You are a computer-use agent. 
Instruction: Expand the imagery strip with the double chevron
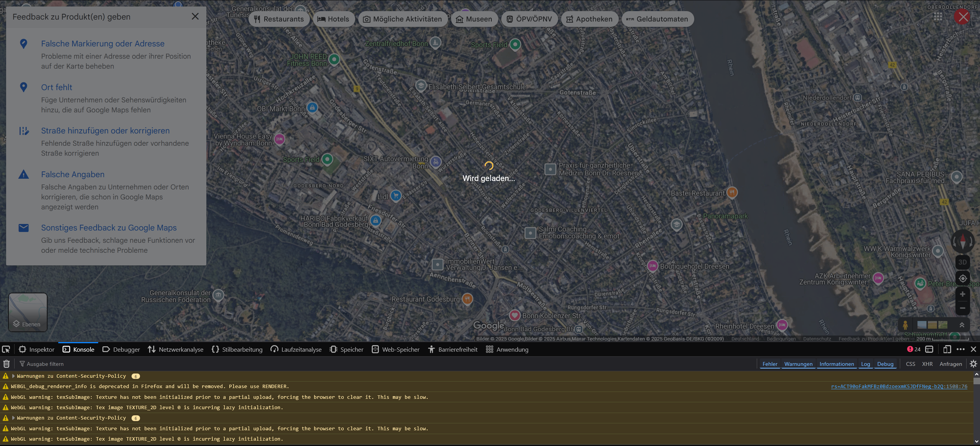coord(962,325)
